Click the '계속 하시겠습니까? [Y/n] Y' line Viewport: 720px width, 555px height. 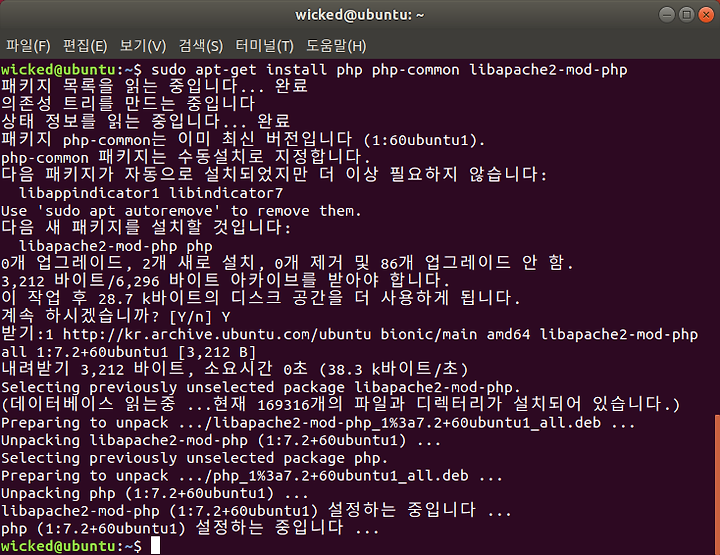click(x=116, y=317)
